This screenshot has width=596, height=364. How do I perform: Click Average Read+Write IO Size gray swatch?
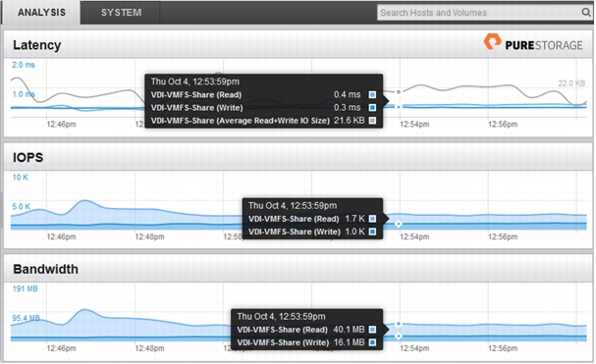[372, 121]
